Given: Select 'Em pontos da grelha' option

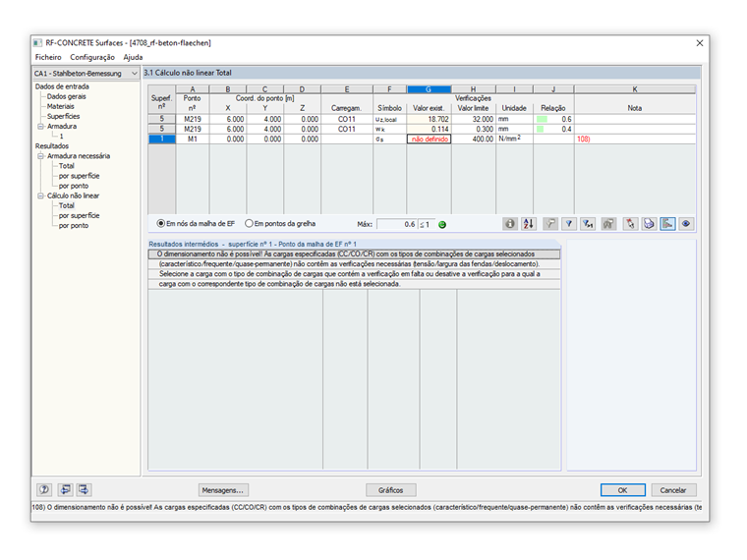Looking at the screenshot, I should pyautogui.click(x=280, y=223).
